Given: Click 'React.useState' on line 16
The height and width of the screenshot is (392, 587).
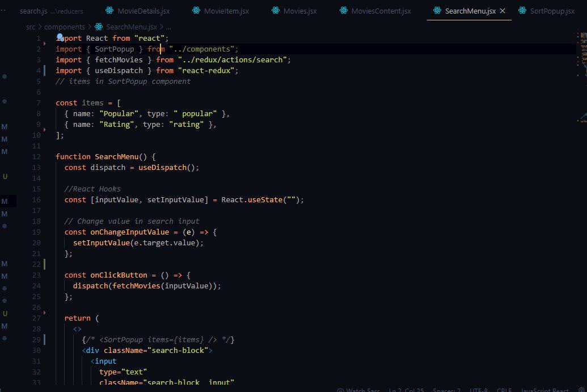Looking at the screenshot, I should (252, 200).
